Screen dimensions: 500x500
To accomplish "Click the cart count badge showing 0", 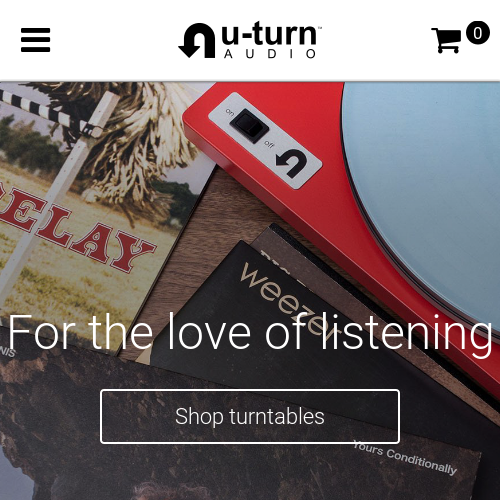I will pyautogui.click(x=478, y=33).
